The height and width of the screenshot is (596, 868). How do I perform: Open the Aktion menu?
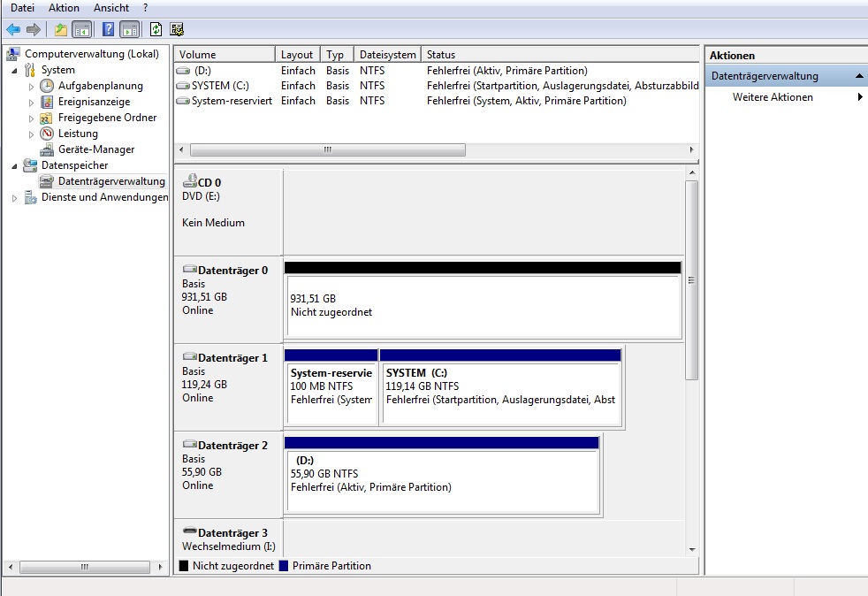64,8
